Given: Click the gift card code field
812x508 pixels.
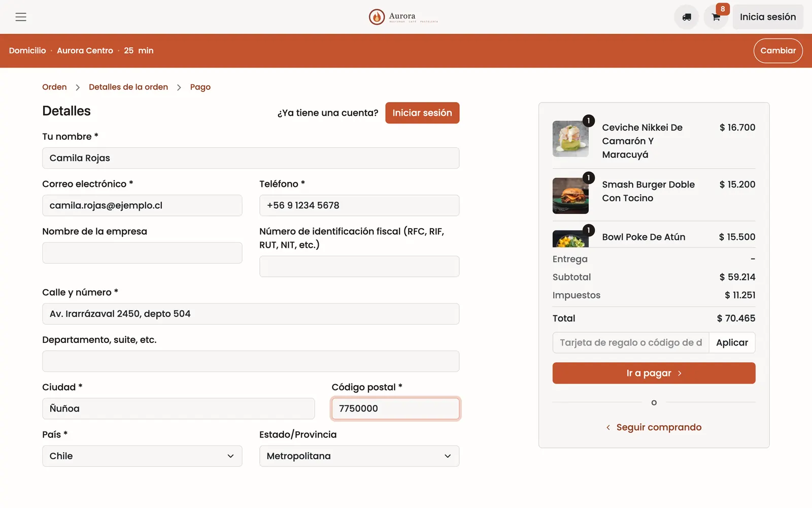Looking at the screenshot, I should pyautogui.click(x=630, y=342).
